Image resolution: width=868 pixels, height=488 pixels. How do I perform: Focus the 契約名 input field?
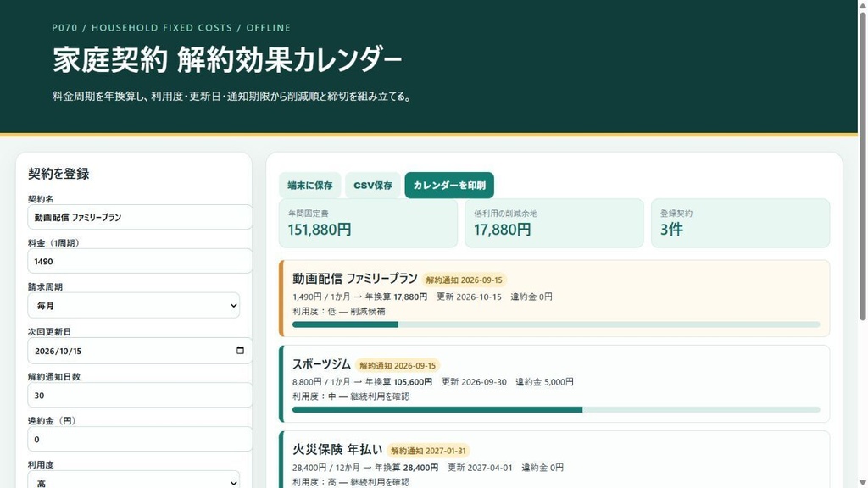(x=140, y=217)
